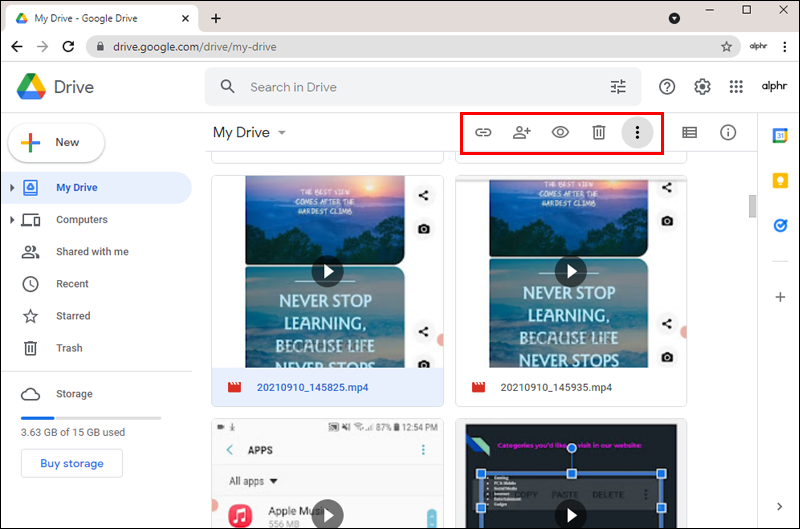
Task: Play the 20210910_145825.mp4 video thumbnail
Action: point(328,271)
